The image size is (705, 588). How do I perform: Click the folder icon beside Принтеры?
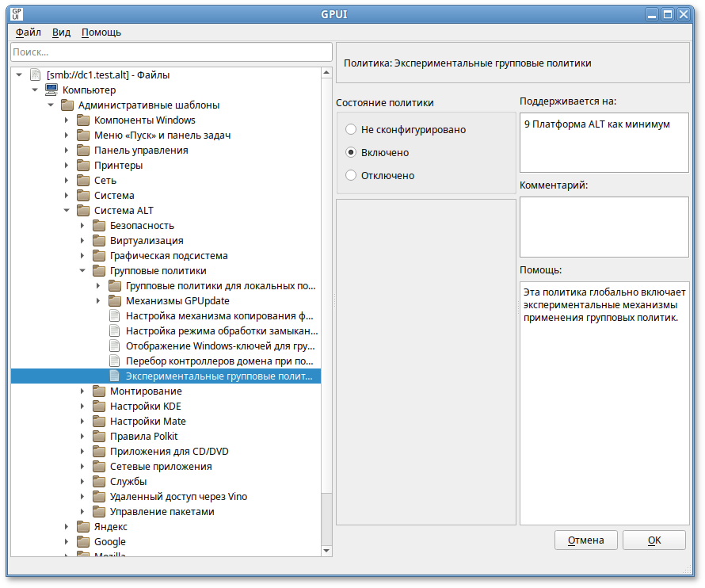coord(82,166)
